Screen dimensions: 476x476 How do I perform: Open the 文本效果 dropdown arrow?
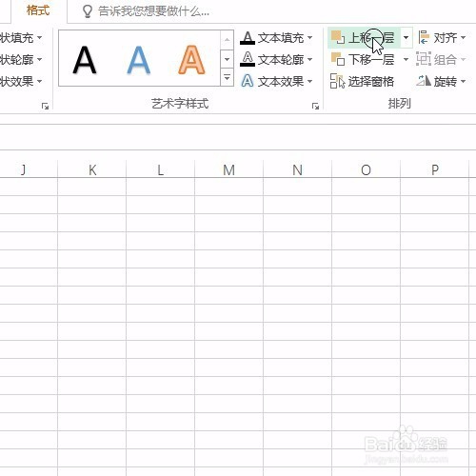(x=309, y=81)
